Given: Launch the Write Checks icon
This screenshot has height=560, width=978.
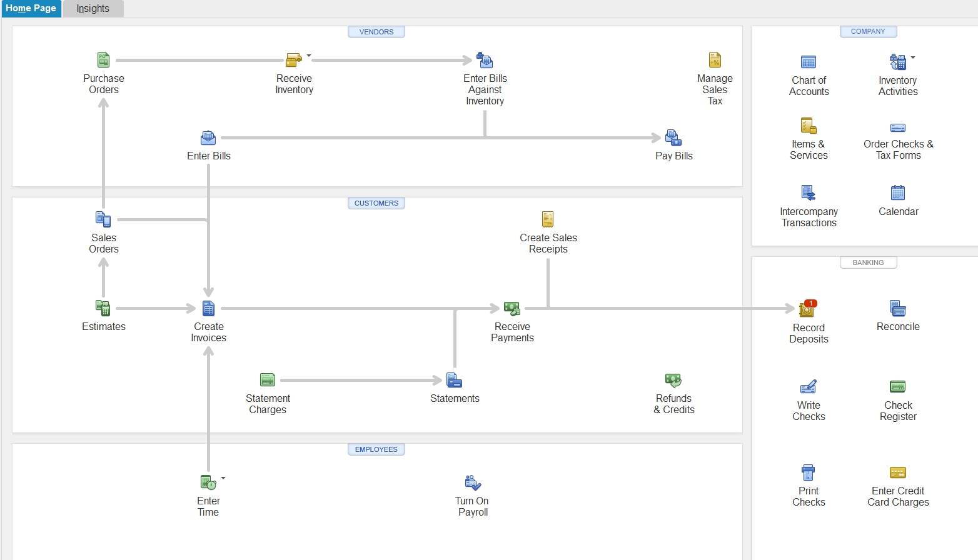Looking at the screenshot, I should (809, 387).
